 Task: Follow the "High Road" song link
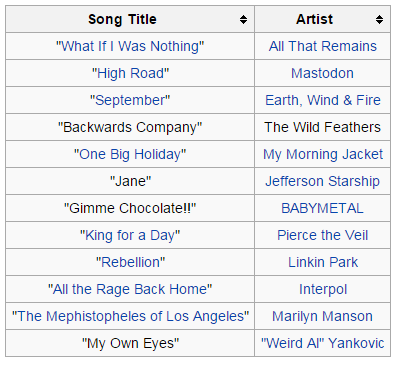click(x=130, y=73)
